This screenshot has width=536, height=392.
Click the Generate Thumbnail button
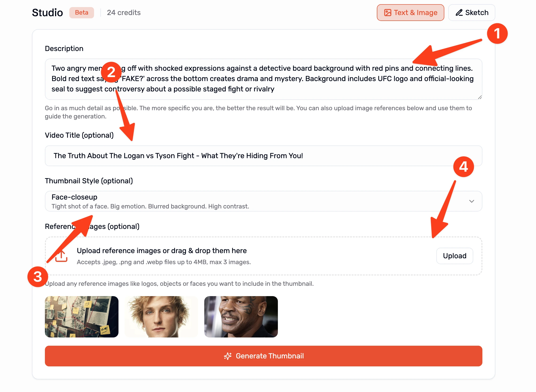264,356
